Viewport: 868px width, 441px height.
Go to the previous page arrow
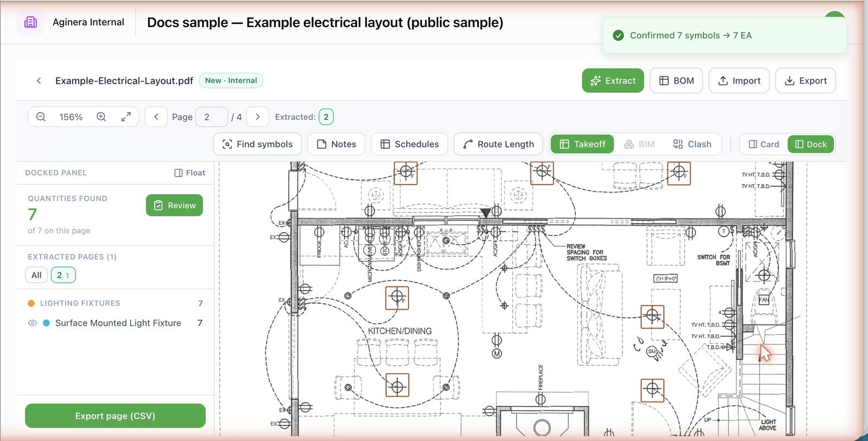156,117
